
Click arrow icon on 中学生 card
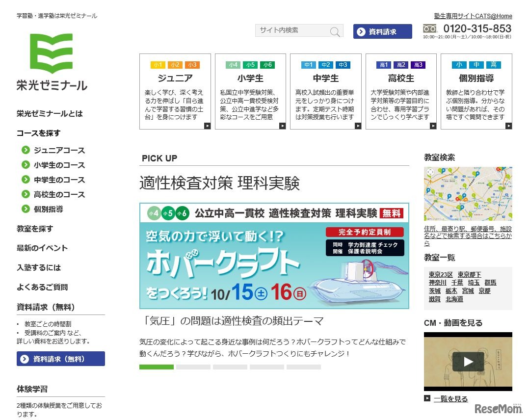pos(358,126)
